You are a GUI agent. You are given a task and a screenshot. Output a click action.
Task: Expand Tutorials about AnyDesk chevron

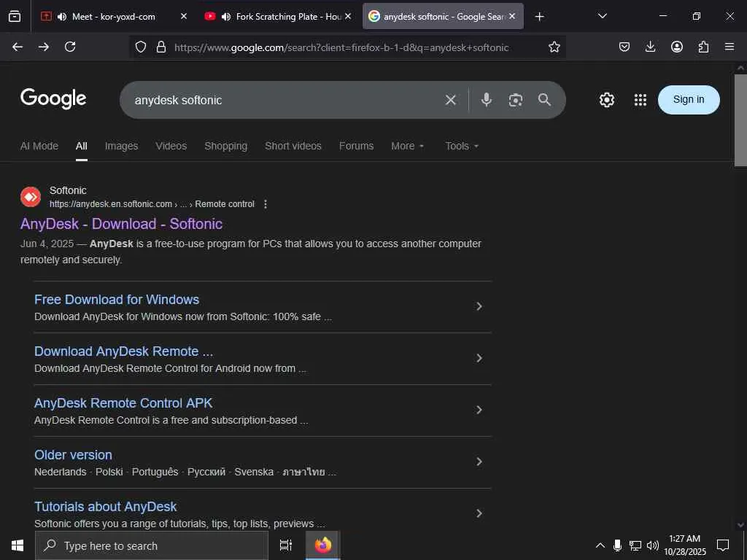coord(479,513)
